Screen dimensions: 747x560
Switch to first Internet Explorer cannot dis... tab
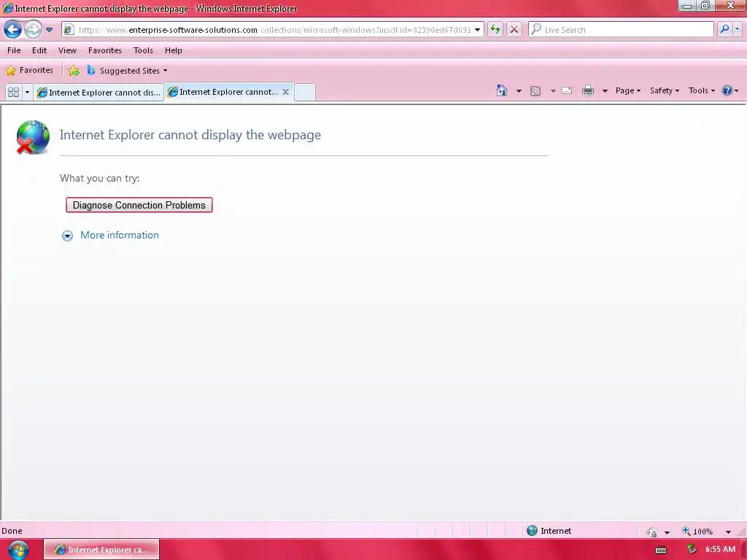coord(98,93)
